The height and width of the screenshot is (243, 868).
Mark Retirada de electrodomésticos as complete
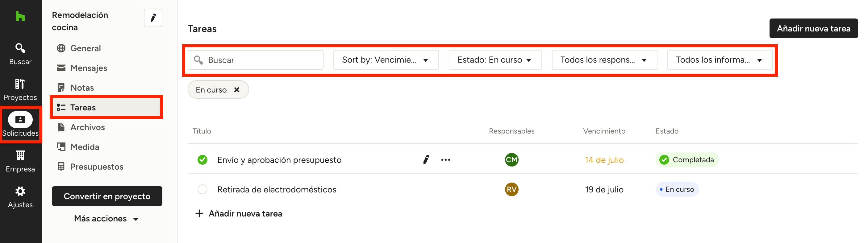point(202,189)
